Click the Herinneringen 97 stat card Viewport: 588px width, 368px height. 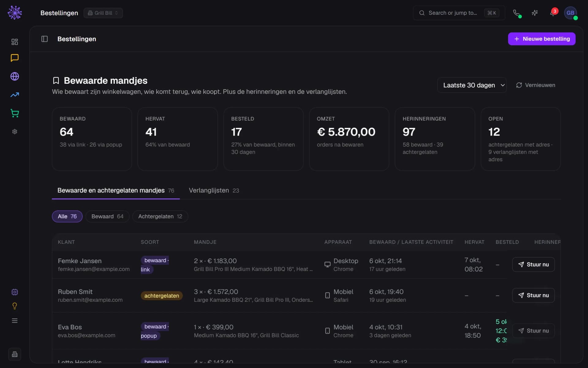435,139
